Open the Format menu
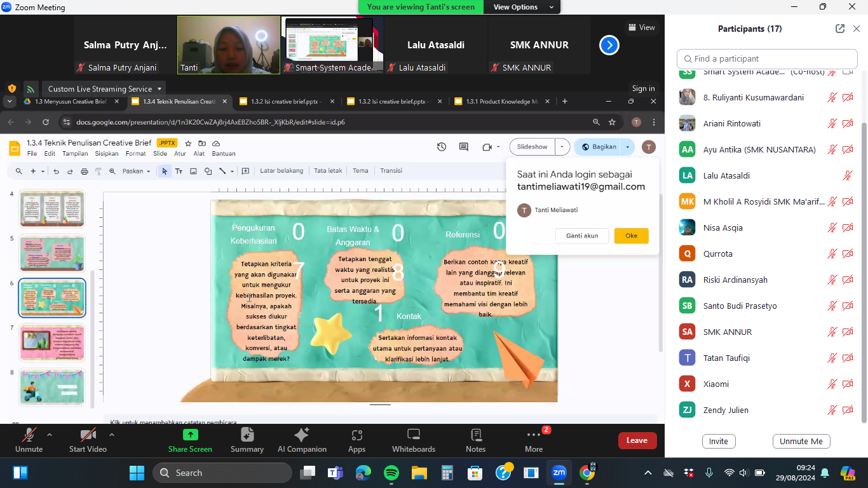The width and height of the screenshot is (868, 488). pyautogui.click(x=135, y=154)
